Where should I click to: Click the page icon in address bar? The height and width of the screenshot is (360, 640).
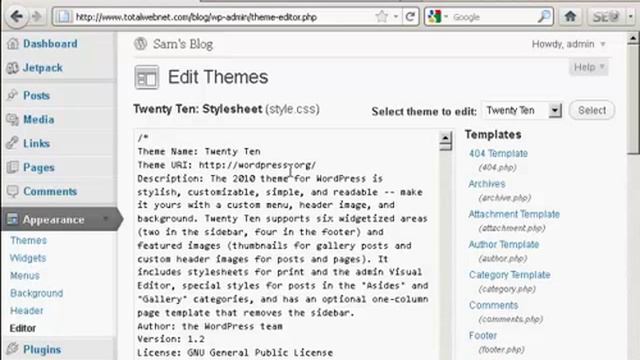point(64,17)
